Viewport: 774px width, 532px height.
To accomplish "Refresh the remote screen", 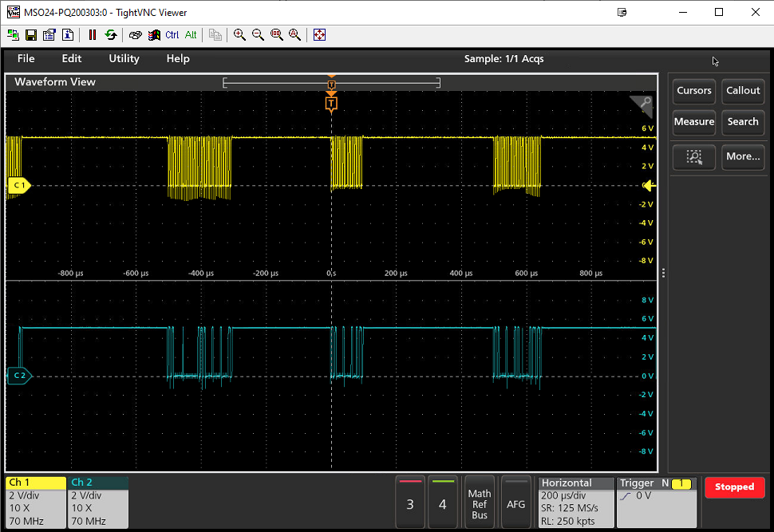I will (110, 34).
